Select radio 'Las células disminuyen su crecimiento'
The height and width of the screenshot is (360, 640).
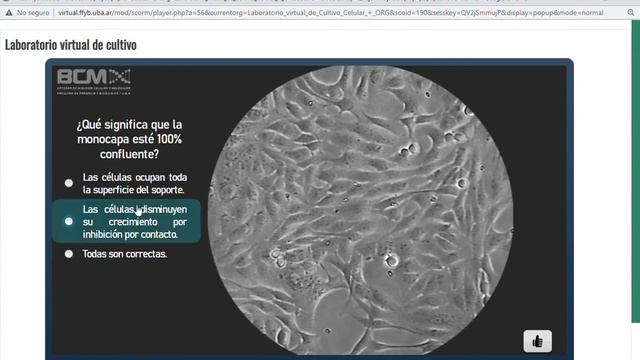click(x=69, y=221)
